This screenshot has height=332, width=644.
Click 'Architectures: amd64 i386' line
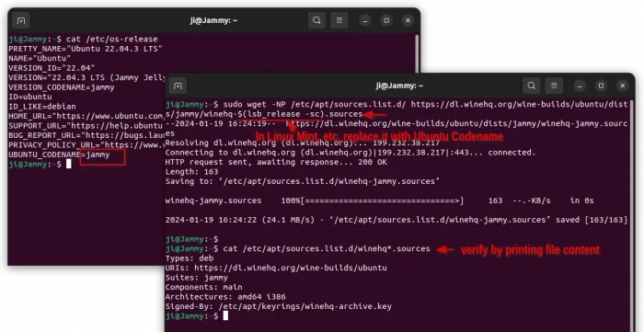point(225,297)
